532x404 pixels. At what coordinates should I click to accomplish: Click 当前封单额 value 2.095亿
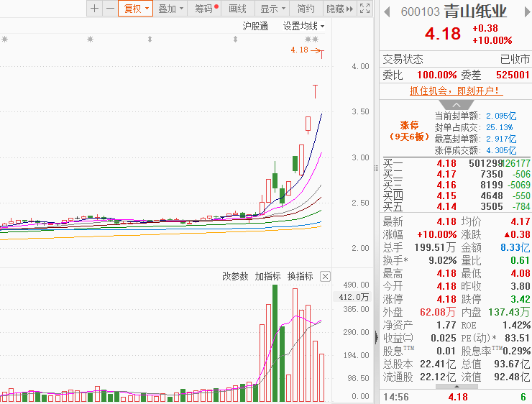pyautogui.click(x=501, y=116)
